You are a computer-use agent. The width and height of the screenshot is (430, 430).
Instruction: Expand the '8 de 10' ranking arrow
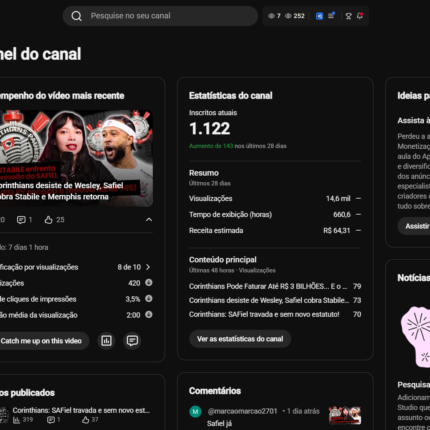(148, 267)
